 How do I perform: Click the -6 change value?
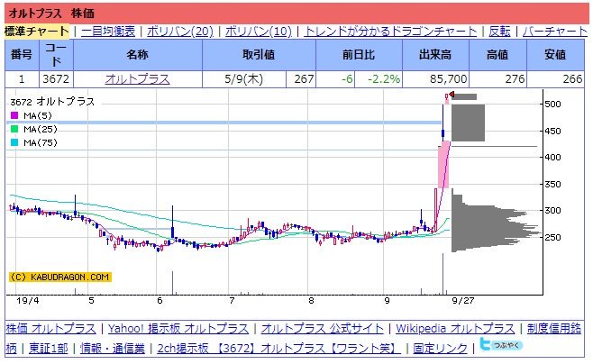tap(347, 79)
